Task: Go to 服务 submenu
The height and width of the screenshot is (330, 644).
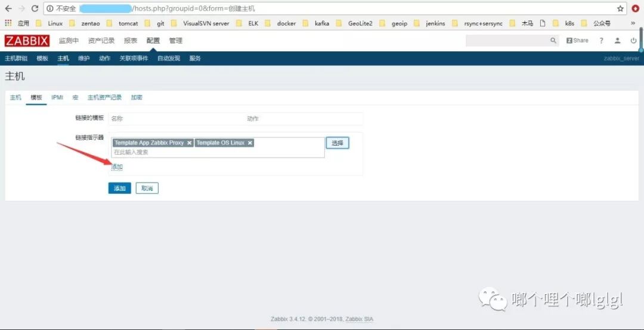Action: [x=195, y=58]
